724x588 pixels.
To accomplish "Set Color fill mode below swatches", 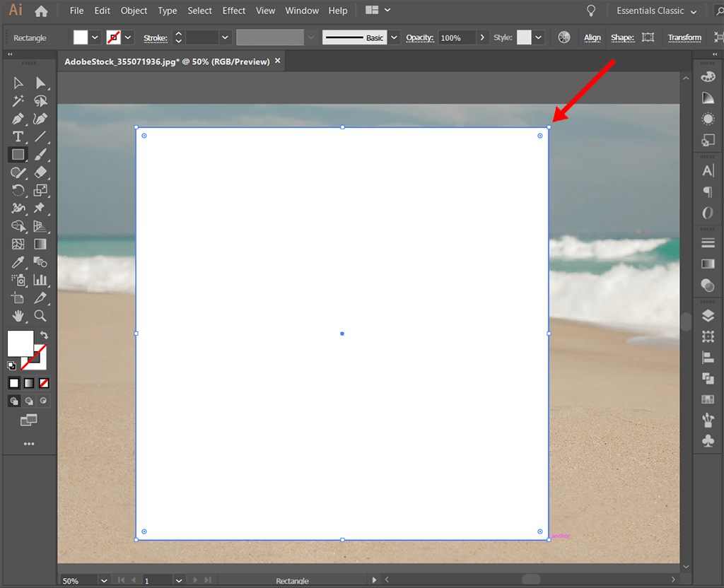I will pos(14,383).
